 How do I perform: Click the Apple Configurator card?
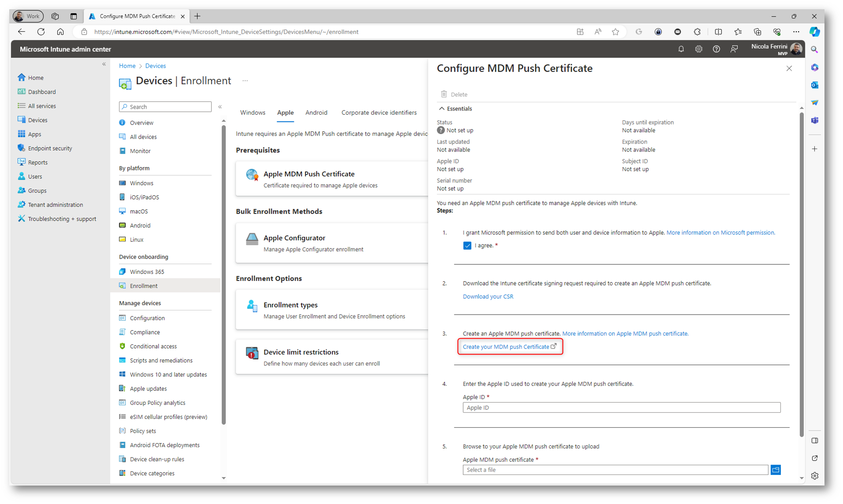(331, 243)
